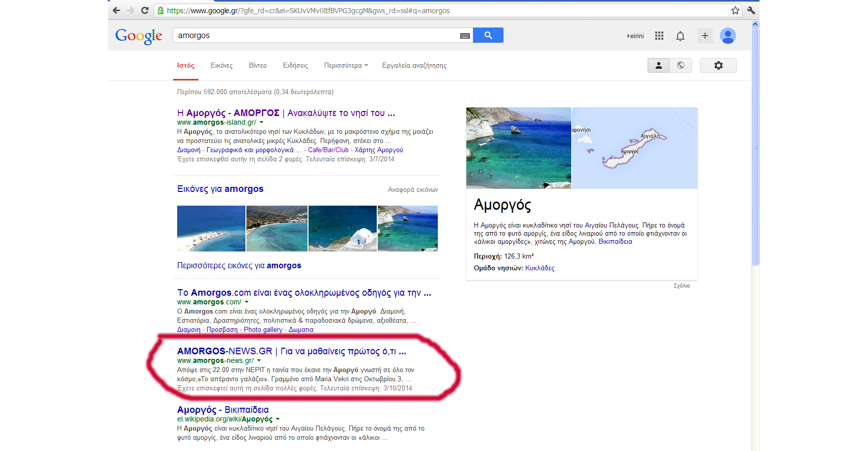Open the on-screen keyboard icon in search box

pos(465,36)
